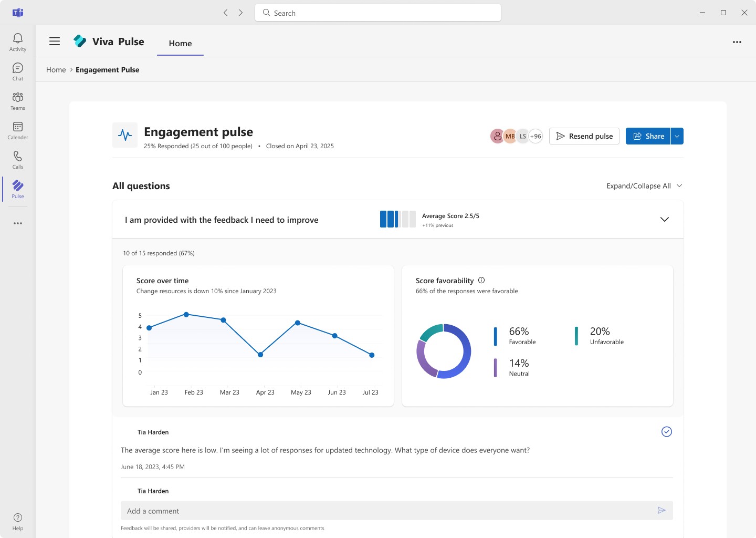
Task: Click the '+11% previous' label
Action: click(x=438, y=225)
